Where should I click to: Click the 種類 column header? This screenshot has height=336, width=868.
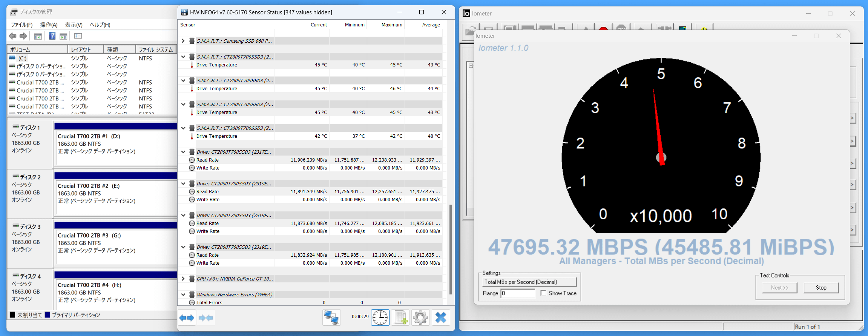coord(120,49)
